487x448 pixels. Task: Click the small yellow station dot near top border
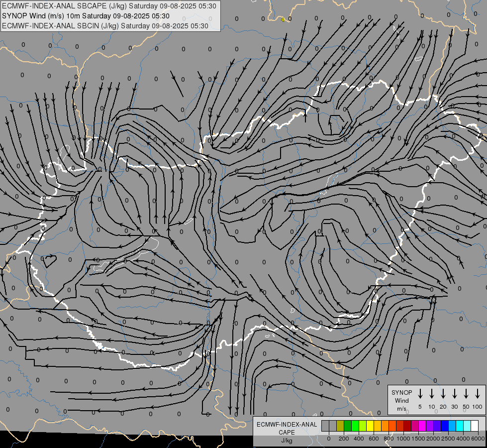pyautogui.click(x=283, y=19)
